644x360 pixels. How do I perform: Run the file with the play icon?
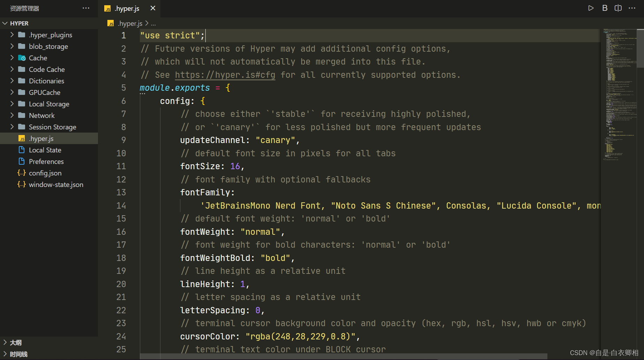tap(591, 8)
